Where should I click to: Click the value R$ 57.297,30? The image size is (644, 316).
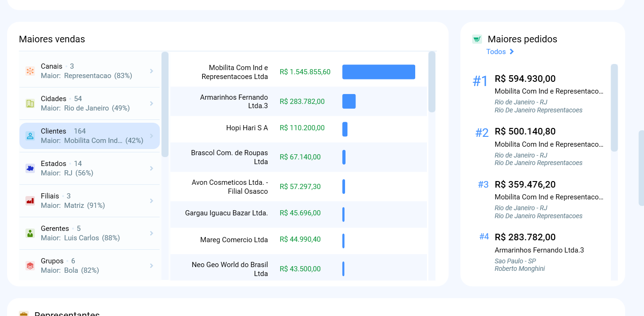click(300, 187)
